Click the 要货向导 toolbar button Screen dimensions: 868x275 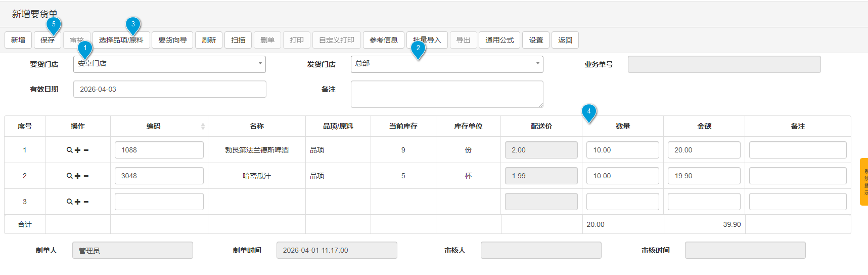(172, 40)
